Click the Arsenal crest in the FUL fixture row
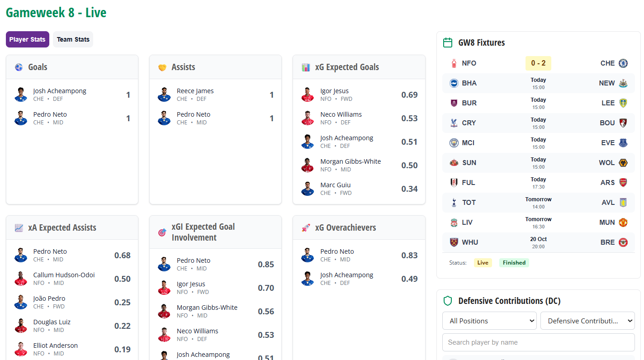The image size is (644, 360). [623, 183]
